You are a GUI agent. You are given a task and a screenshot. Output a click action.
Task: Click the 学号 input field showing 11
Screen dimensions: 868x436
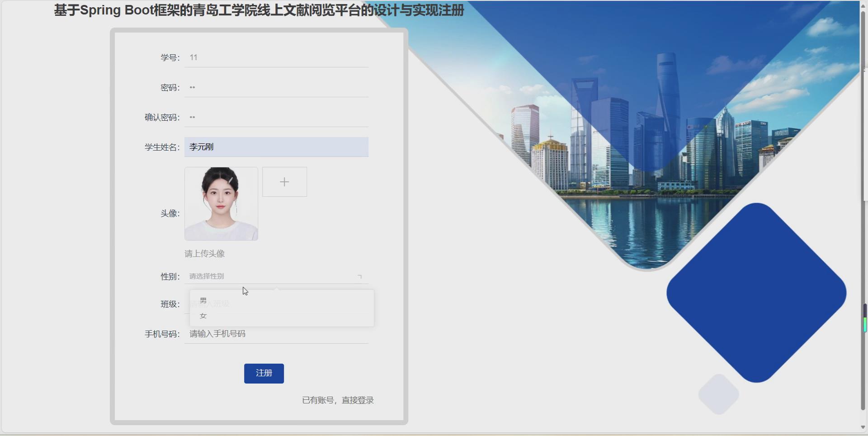pyautogui.click(x=276, y=57)
